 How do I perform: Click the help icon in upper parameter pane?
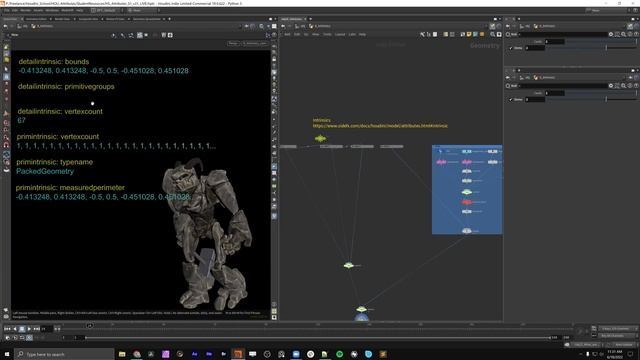[x=636, y=35]
